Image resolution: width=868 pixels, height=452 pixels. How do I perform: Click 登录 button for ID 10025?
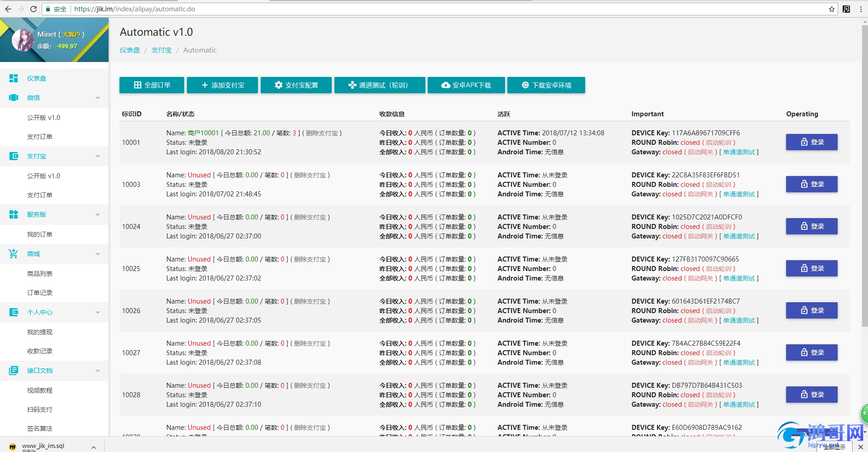811,268
